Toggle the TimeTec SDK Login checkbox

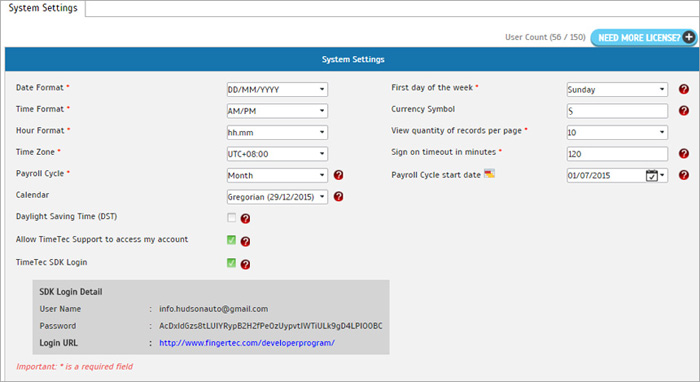point(231,263)
